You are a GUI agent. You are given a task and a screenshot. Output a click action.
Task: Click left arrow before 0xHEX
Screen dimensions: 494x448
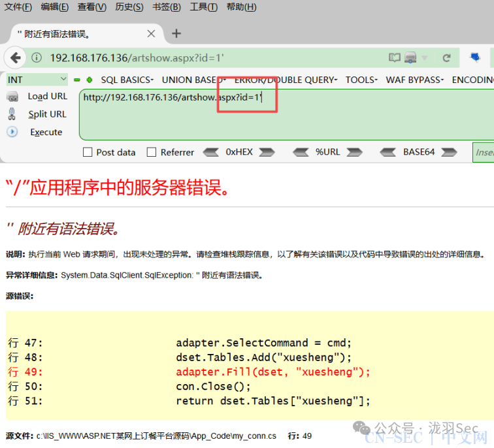coord(211,152)
